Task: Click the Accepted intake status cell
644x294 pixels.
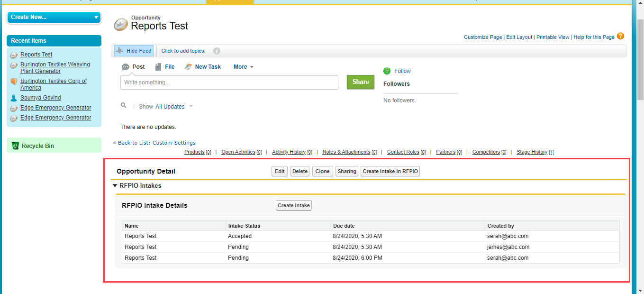Action: (240, 236)
